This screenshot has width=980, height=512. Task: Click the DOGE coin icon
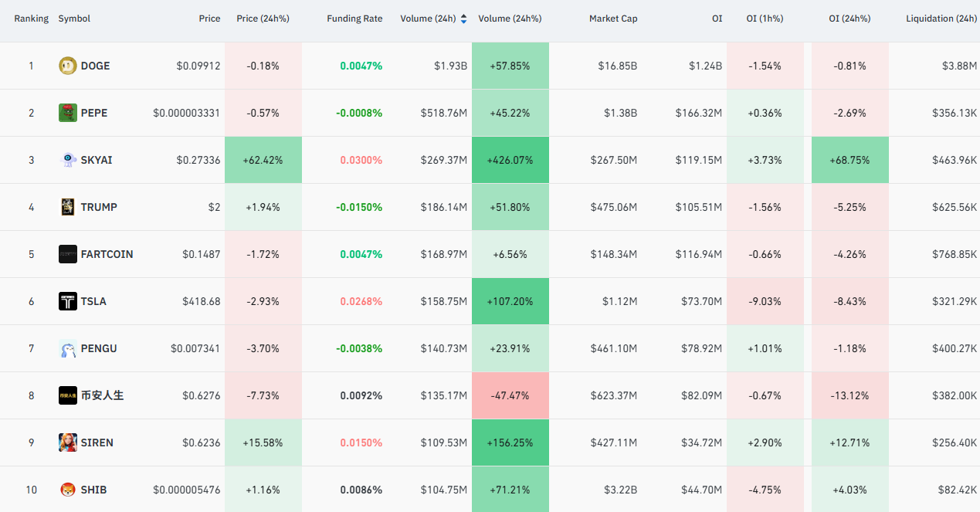pyautogui.click(x=68, y=66)
